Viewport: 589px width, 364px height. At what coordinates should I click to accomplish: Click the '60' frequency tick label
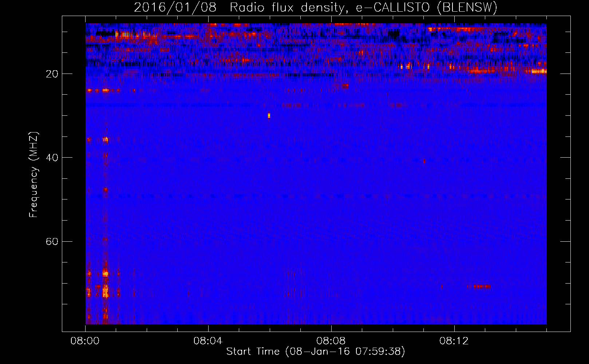pos(52,242)
